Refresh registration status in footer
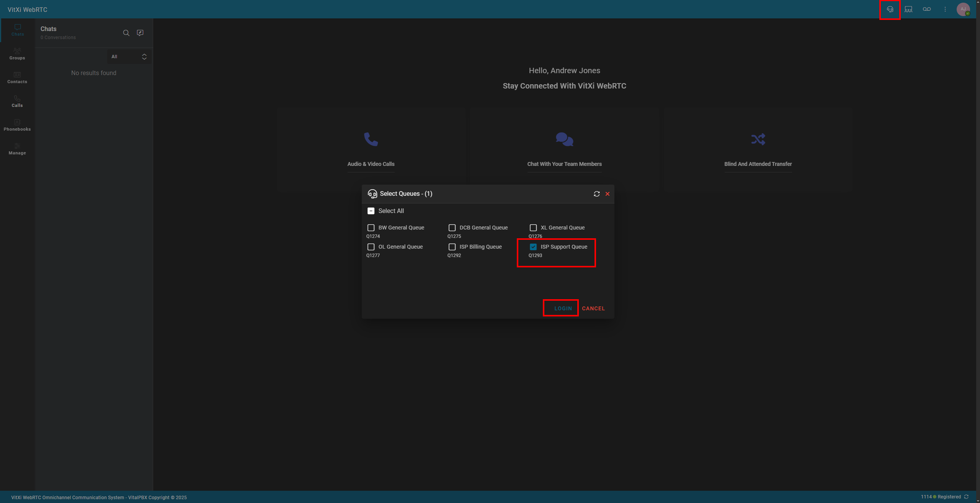The height and width of the screenshot is (503, 980). point(966,497)
